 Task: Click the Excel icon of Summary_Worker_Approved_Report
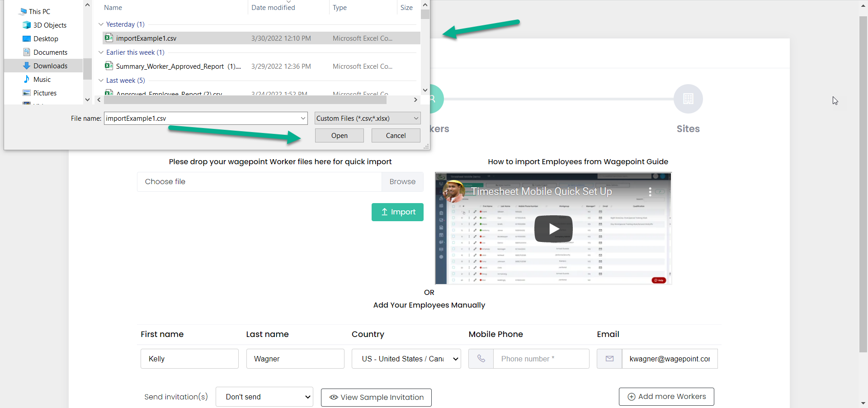(x=108, y=66)
